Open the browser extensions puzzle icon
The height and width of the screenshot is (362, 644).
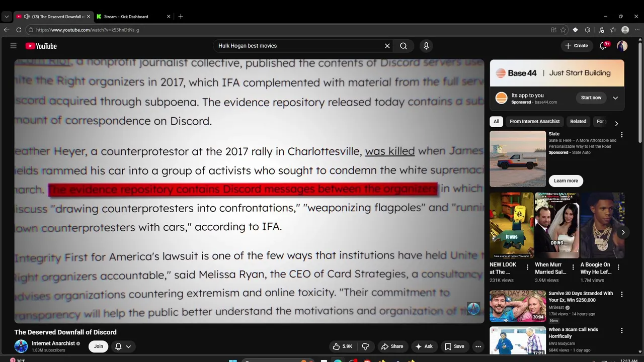tap(588, 30)
